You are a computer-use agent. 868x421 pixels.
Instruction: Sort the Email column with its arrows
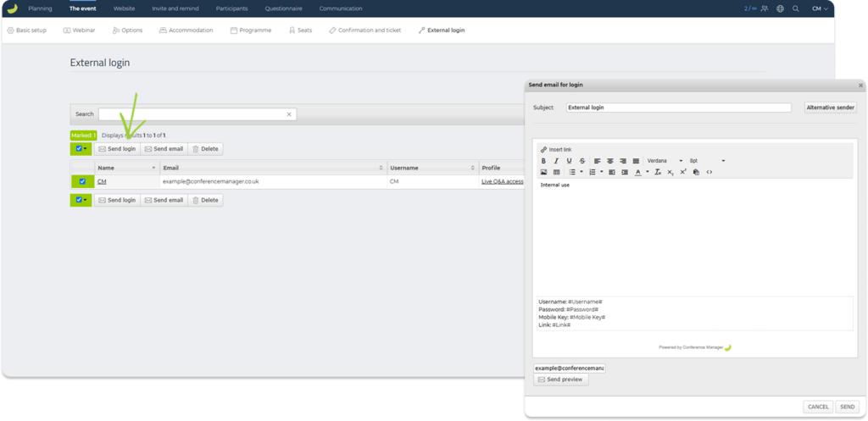(x=381, y=168)
